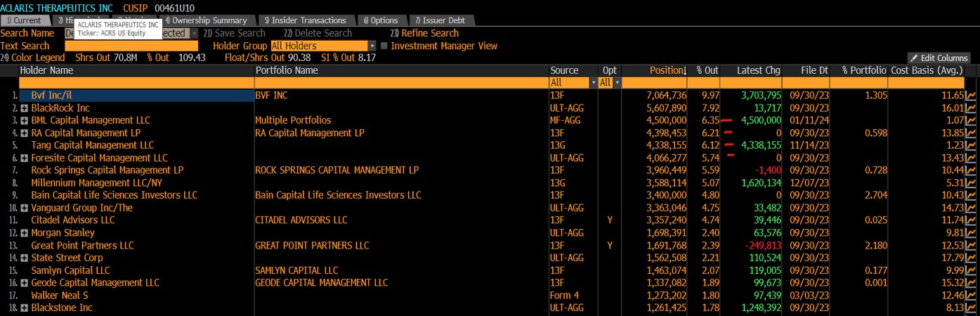This screenshot has width=980, height=316.
Task: Toggle the Investment Manager View checkbox
Action: [x=384, y=46]
